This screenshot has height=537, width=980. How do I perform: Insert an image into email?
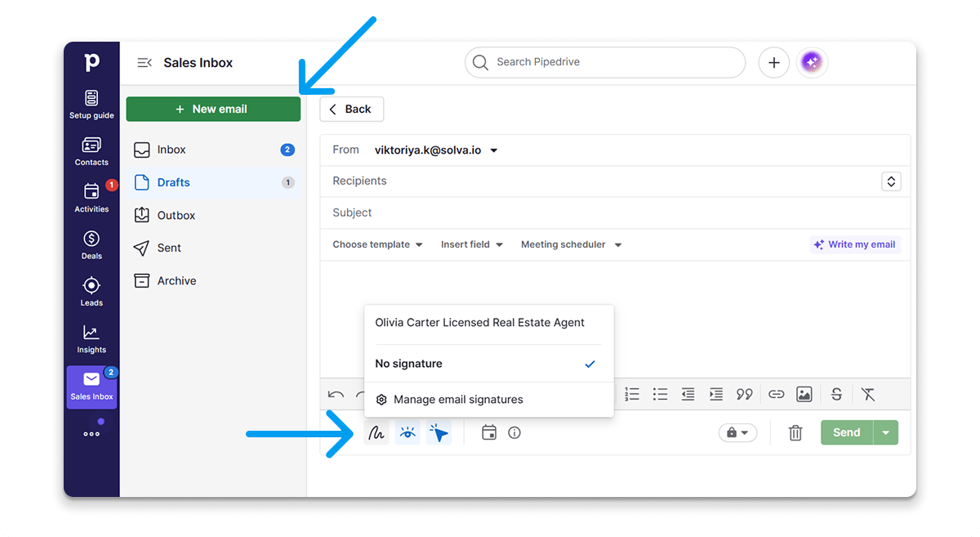coord(804,395)
